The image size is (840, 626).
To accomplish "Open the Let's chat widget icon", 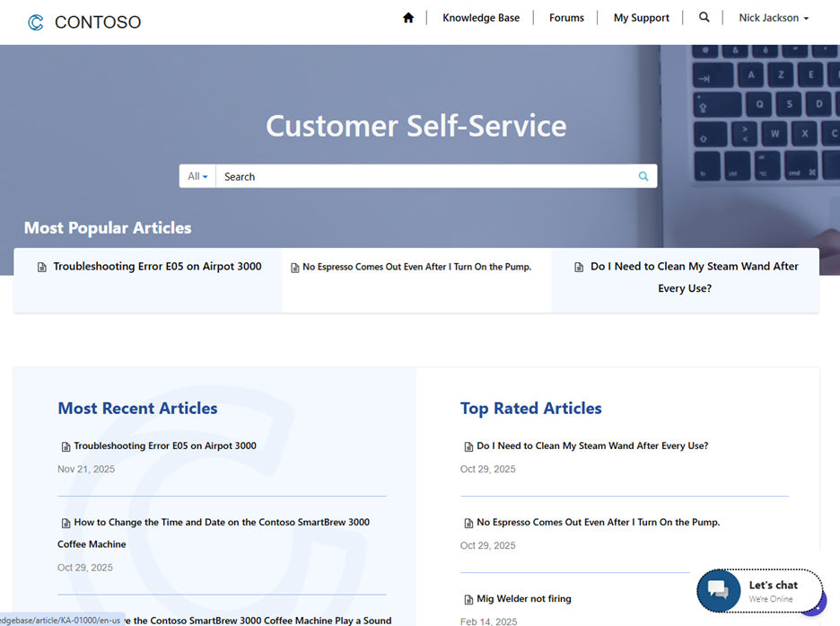I will (718, 590).
